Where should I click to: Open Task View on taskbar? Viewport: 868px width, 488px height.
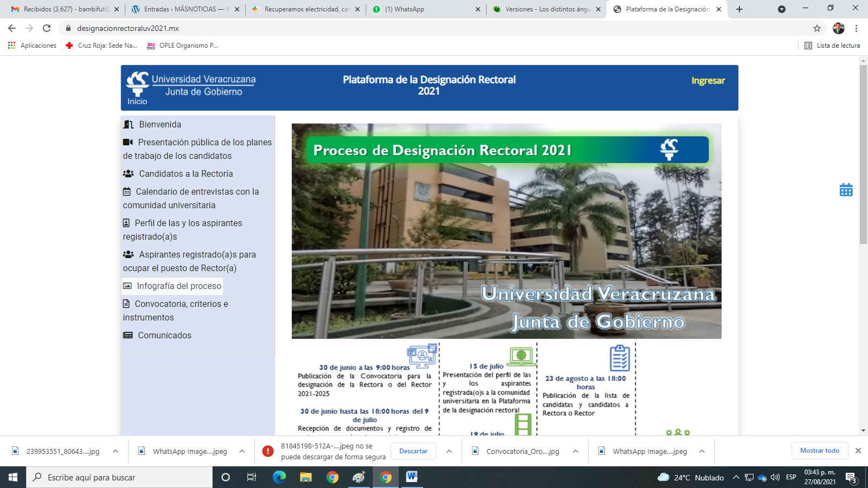pos(252,477)
